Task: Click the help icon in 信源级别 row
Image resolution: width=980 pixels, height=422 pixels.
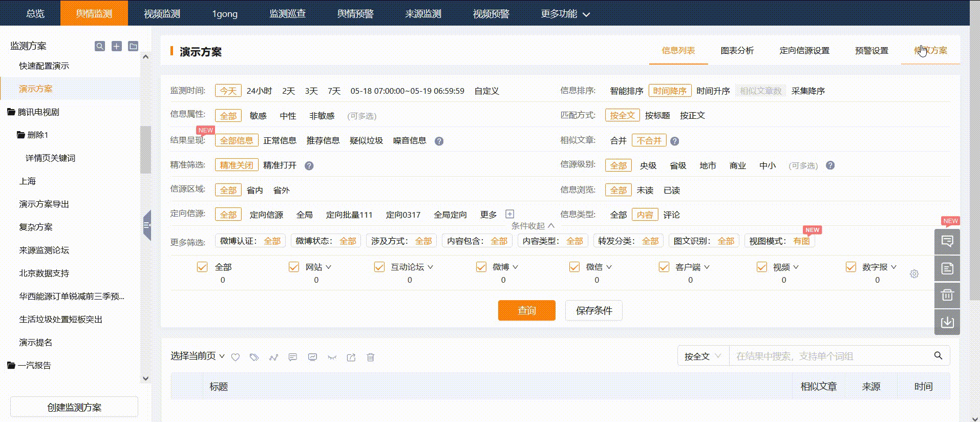Action: coord(830,165)
